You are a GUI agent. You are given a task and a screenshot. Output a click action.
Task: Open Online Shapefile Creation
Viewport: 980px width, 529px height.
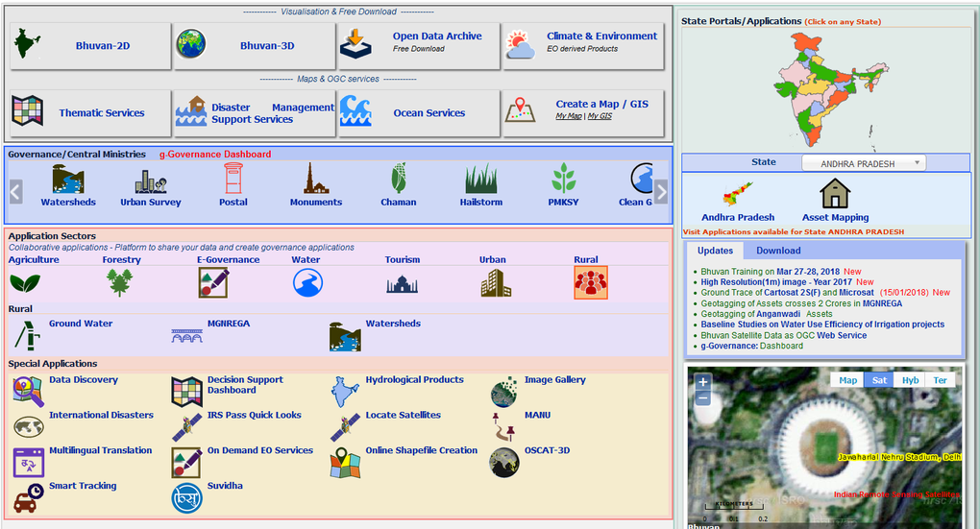pos(421,450)
